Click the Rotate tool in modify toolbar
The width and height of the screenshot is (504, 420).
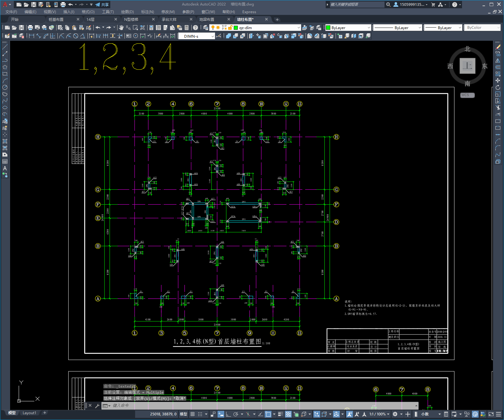pos(498,87)
